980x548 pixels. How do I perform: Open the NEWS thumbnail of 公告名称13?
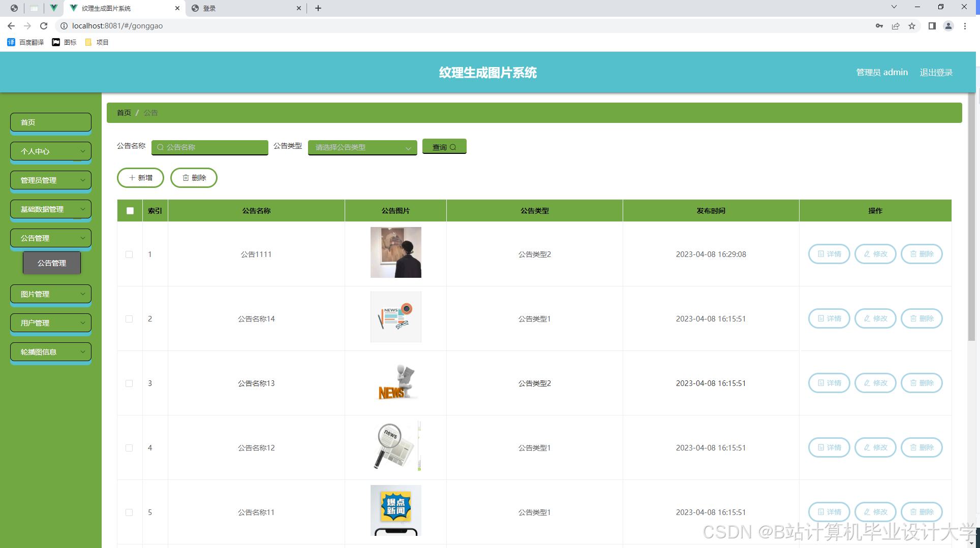point(396,381)
